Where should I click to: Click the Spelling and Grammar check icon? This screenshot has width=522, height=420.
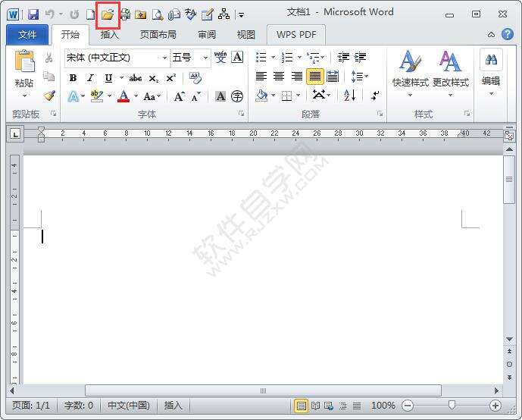pyautogui.click(x=191, y=14)
